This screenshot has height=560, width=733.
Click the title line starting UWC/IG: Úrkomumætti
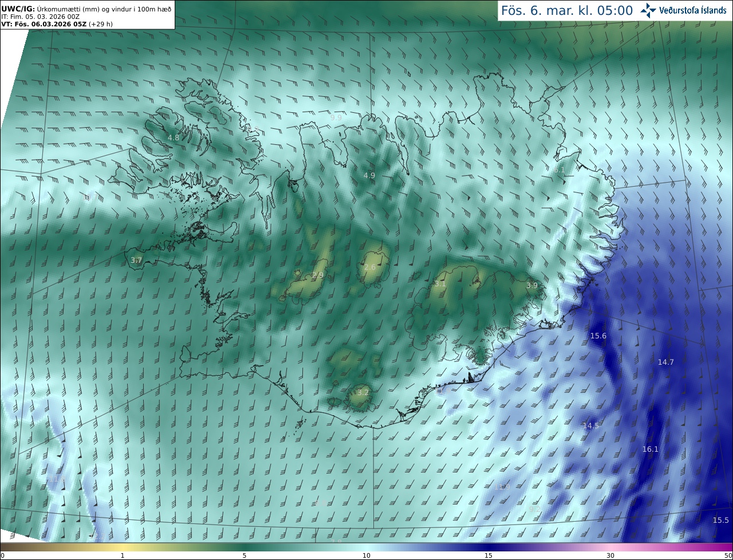(86, 9)
